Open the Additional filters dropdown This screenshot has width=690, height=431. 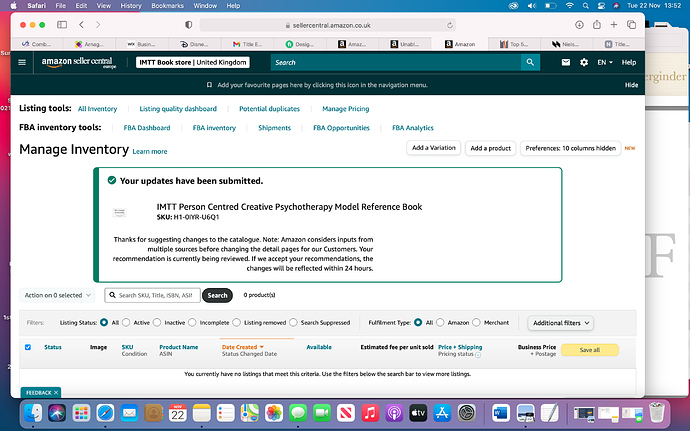pos(561,323)
